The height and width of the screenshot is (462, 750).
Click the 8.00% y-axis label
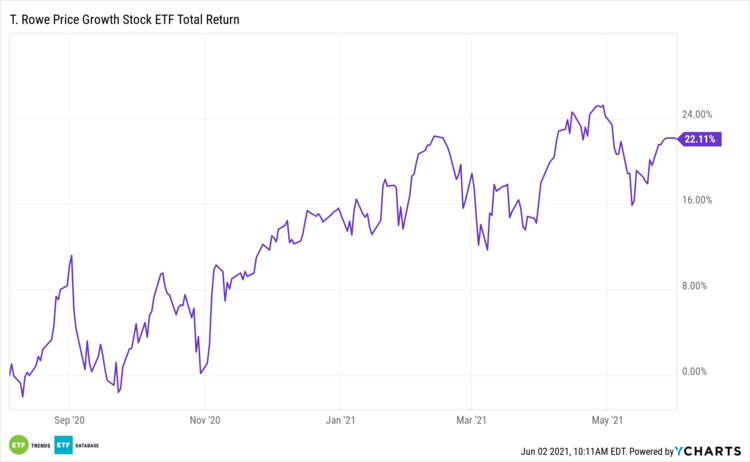point(697,286)
